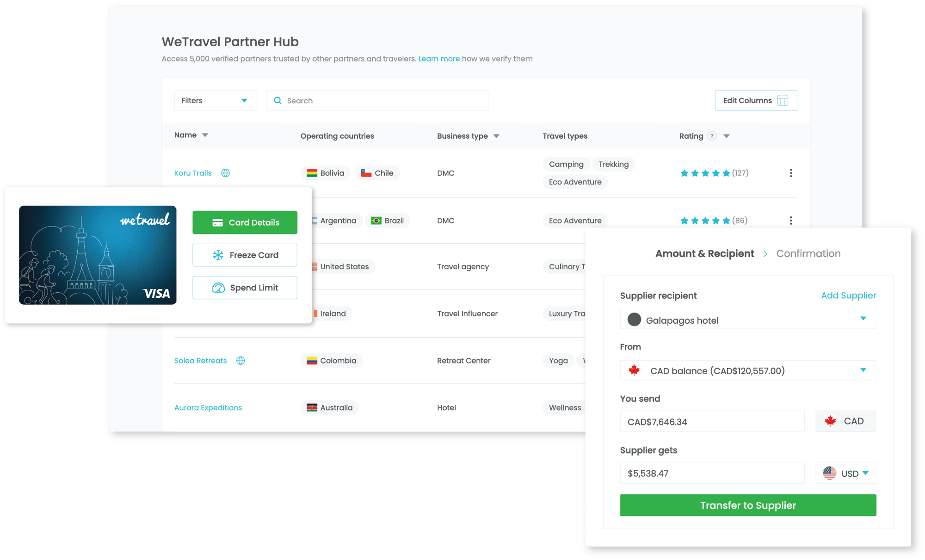925x560 pixels.
Task: Open the Galapagos hotel supplier dropdown
Action: (x=748, y=320)
